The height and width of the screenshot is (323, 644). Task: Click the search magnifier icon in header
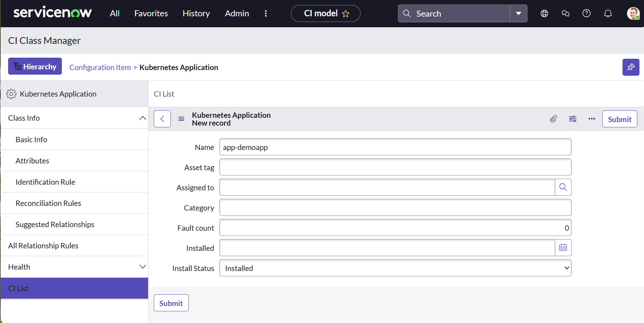click(407, 13)
